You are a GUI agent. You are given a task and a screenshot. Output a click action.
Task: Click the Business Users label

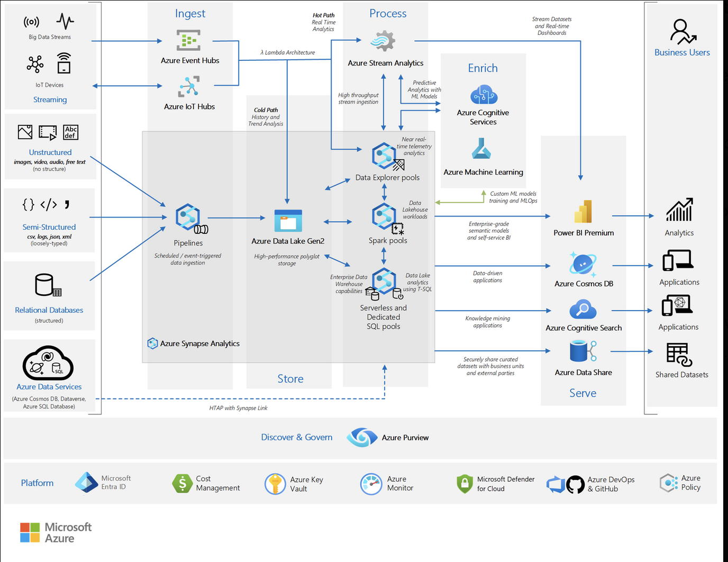click(x=681, y=52)
